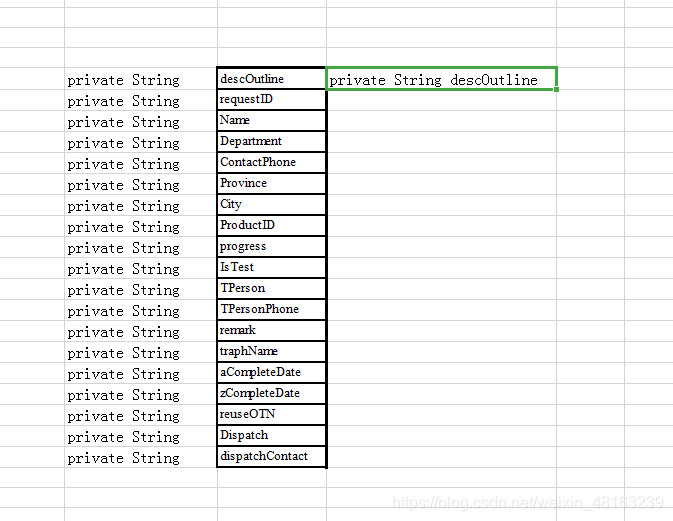This screenshot has width=673, height=521.
Task: Select 'private String' cell beside zCompleteDate
Action: 141,394
